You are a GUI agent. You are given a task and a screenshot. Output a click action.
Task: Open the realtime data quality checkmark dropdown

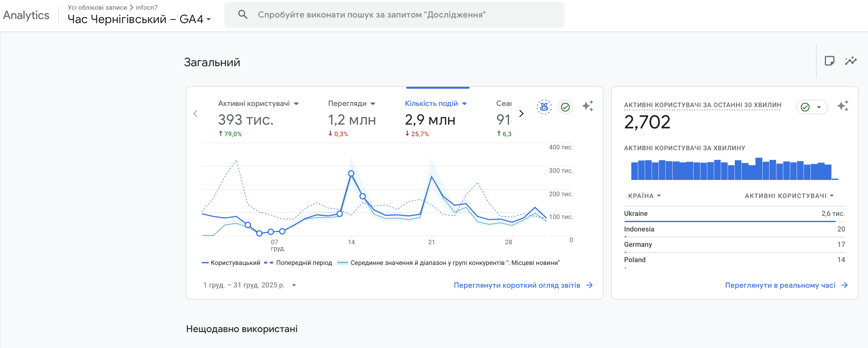[812, 107]
